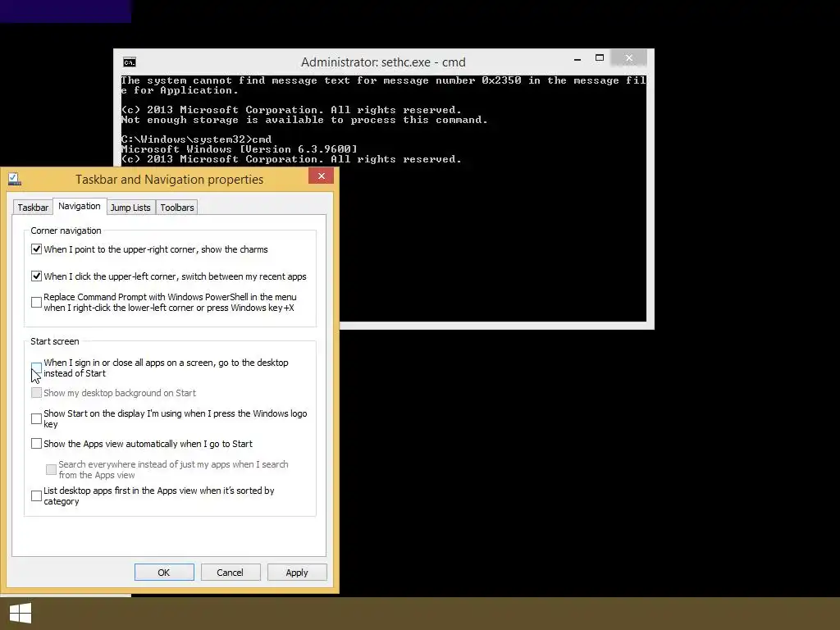Select the Navigation tab
840x630 pixels.
(80, 206)
